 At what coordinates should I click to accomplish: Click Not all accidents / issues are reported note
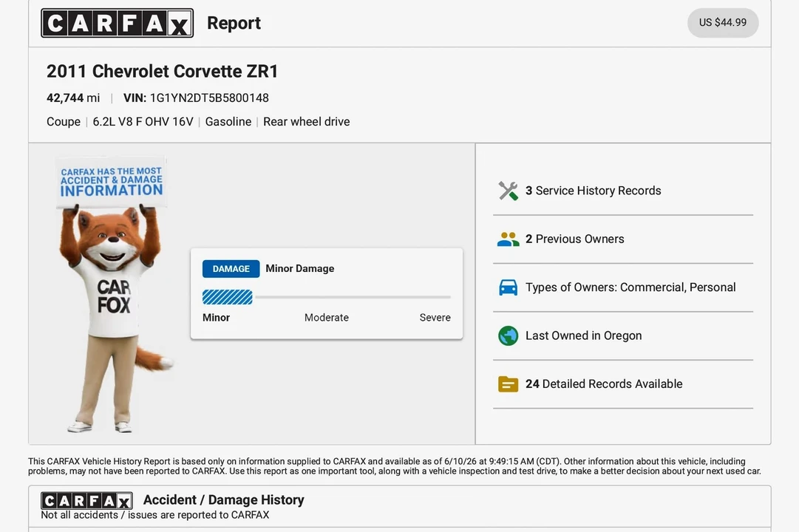[x=155, y=515]
